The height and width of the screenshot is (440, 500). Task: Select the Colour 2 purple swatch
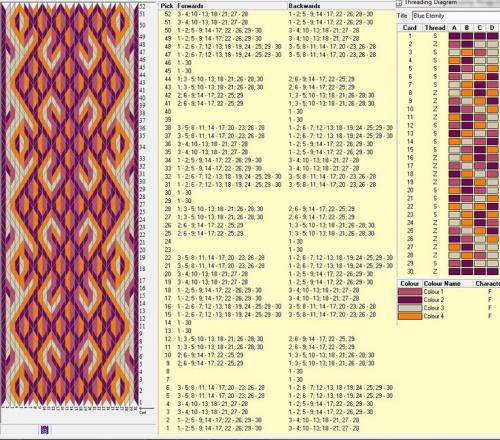(410, 300)
